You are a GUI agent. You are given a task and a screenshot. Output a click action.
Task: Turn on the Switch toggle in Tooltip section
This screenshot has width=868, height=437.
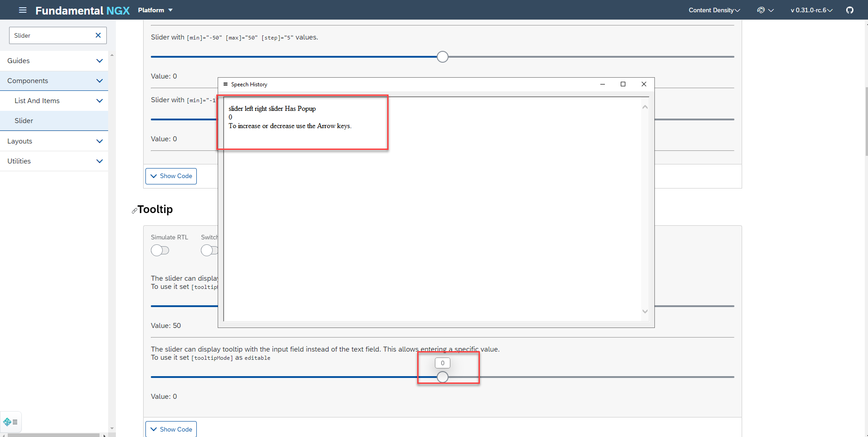point(209,250)
